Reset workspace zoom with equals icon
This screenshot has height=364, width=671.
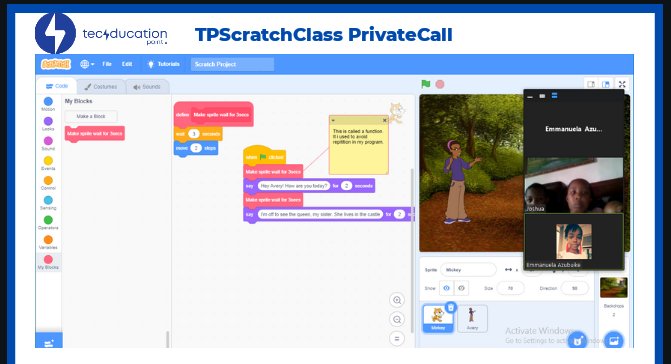(397, 339)
